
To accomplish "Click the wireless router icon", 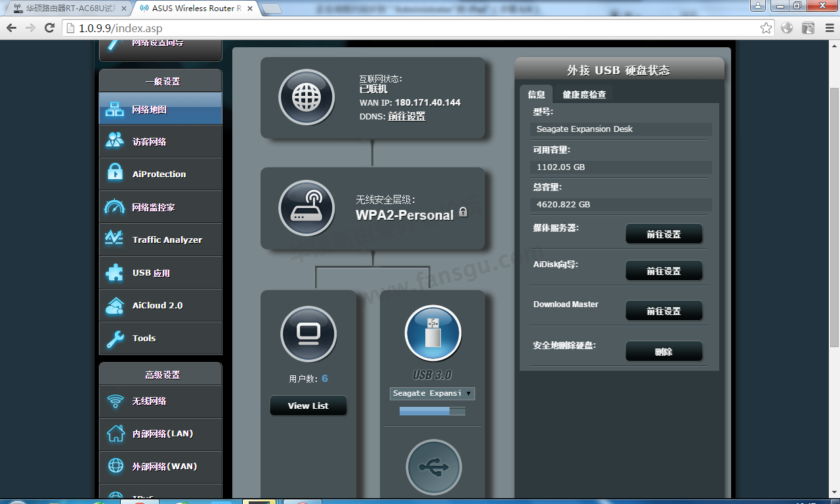I will tap(306, 209).
